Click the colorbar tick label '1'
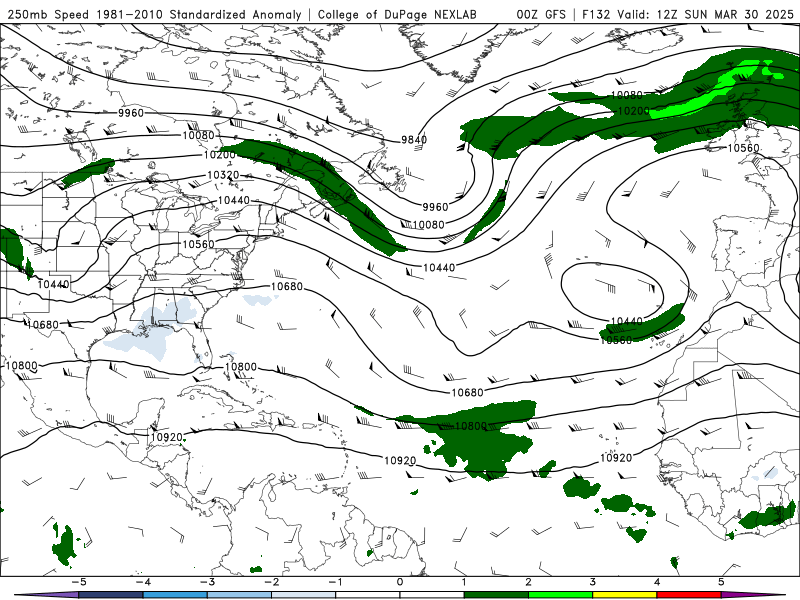800x600 pixels. point(464,582)
